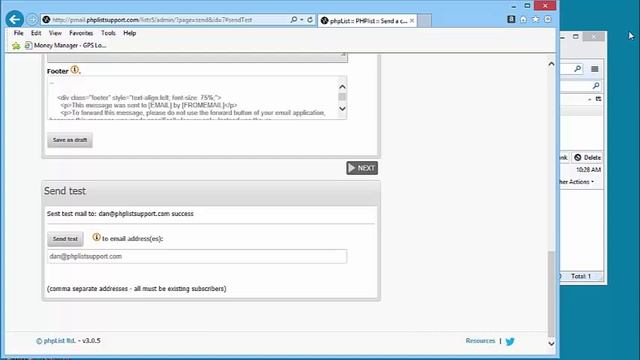The image size is (640, 360).
Task: Click the Send test button
Action: click(x=65, y=239)
